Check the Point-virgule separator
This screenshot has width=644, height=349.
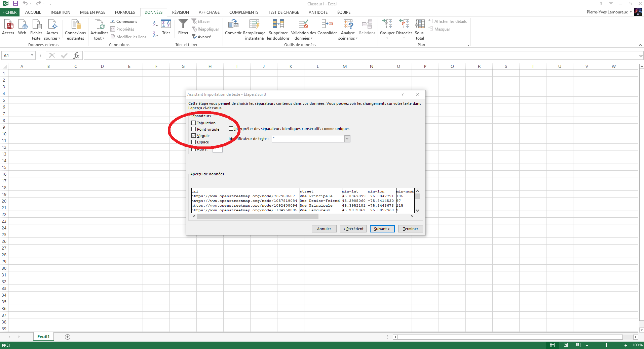[x=194, y=129]
